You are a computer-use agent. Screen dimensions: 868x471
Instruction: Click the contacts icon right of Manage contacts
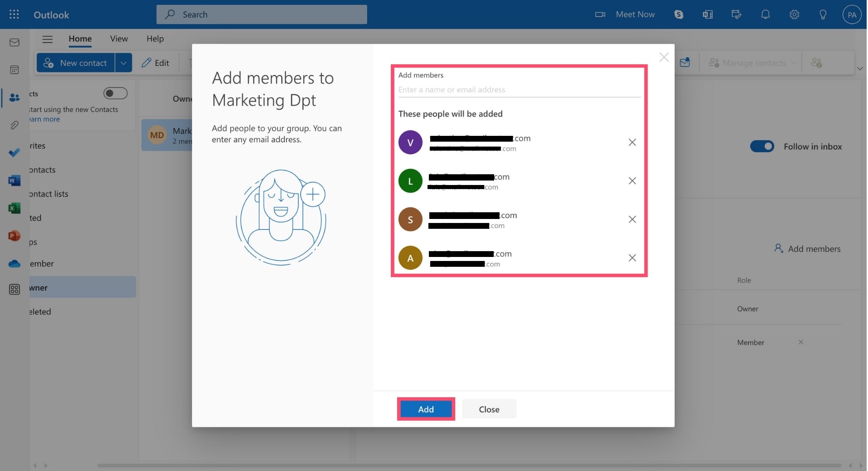817,63
